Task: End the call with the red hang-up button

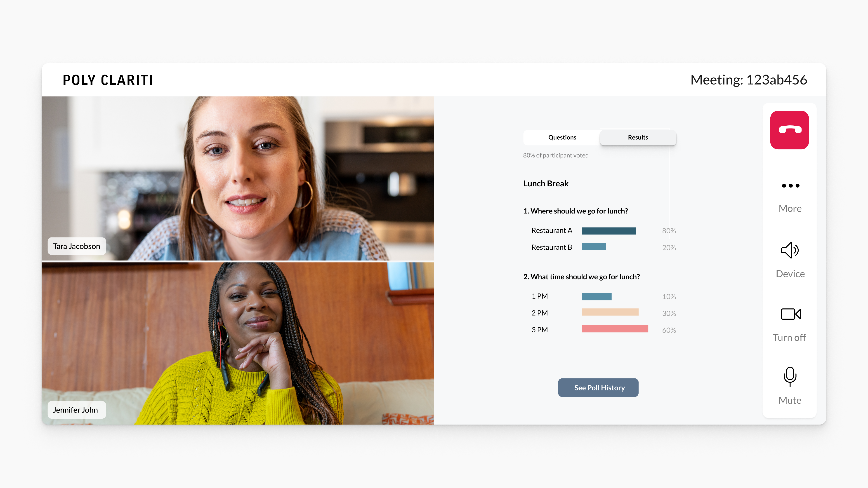Action: tap(790, 130)
